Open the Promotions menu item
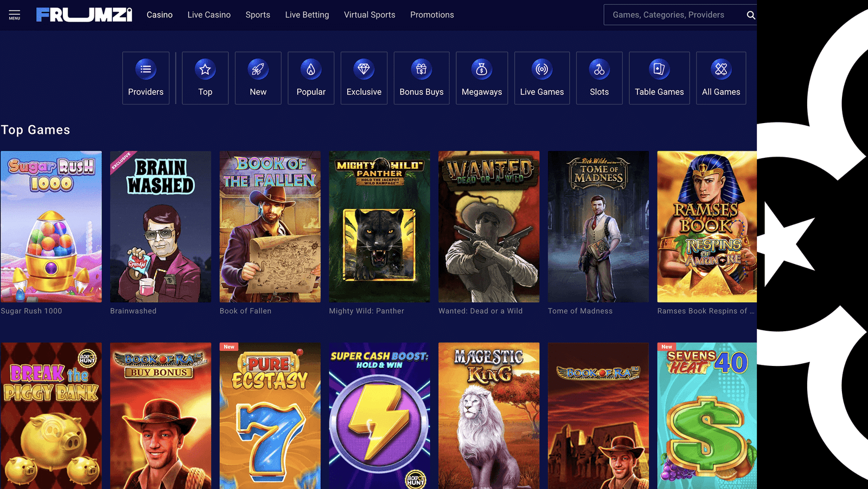The width and height of the screenshot is (868, 489). pyautogui.click(x=432, y=15)
